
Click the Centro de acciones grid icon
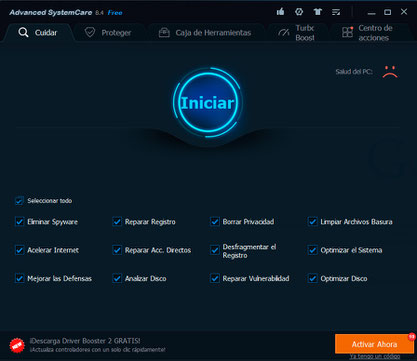347,32
